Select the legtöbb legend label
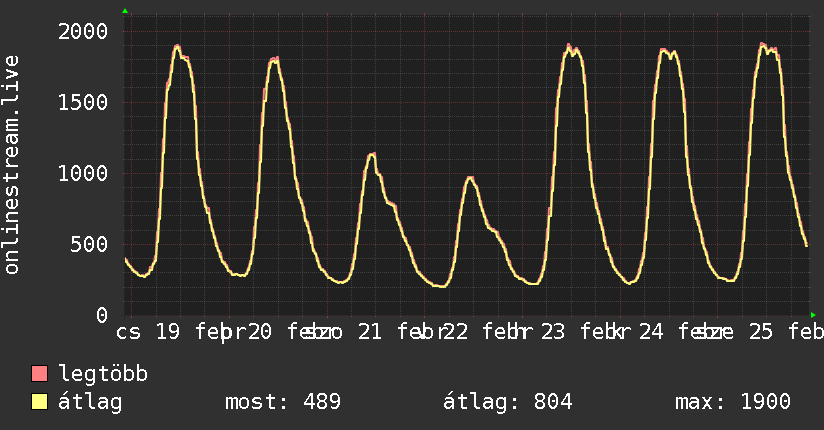The width and height of the screenshot is (824, 430). click(103, 374)
